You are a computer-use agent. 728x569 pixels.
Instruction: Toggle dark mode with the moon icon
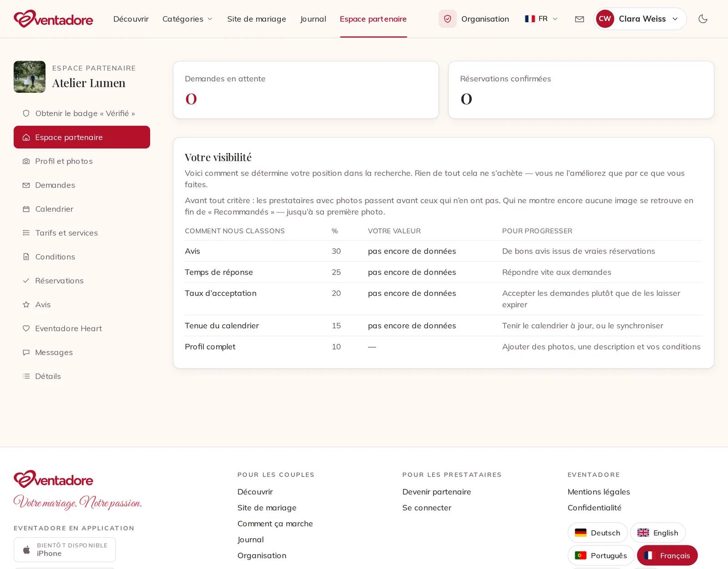click(703, 19)
